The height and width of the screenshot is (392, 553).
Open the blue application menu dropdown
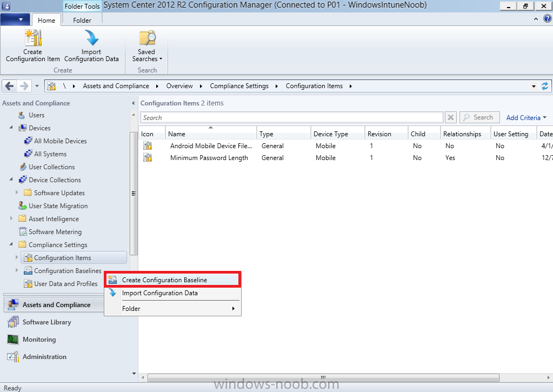[15, 19]
